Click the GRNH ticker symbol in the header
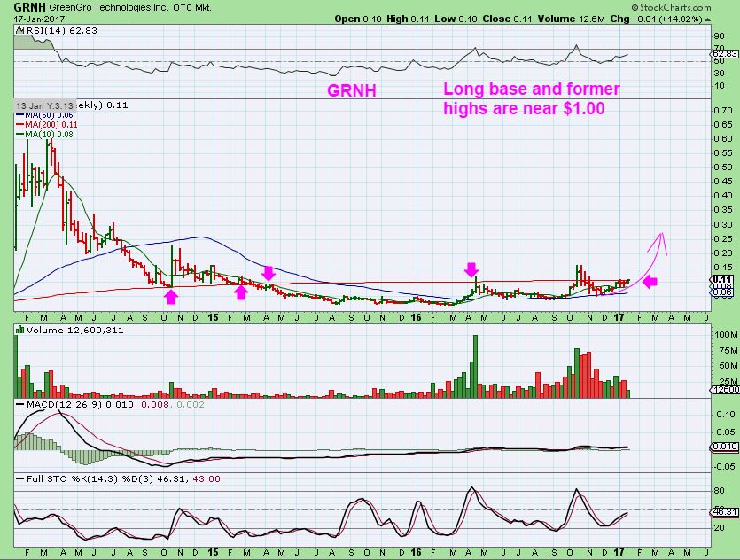740x560 pixels. [x=30, y=8]
